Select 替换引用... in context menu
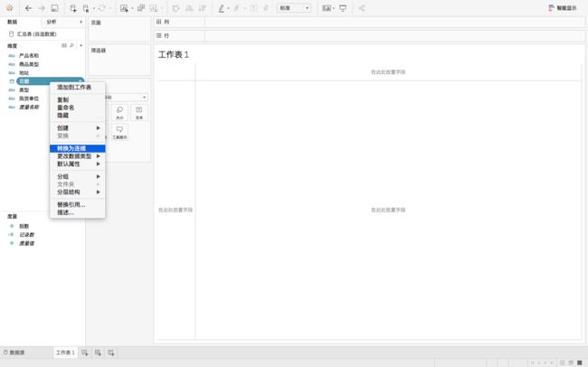 tap(78, 204)
